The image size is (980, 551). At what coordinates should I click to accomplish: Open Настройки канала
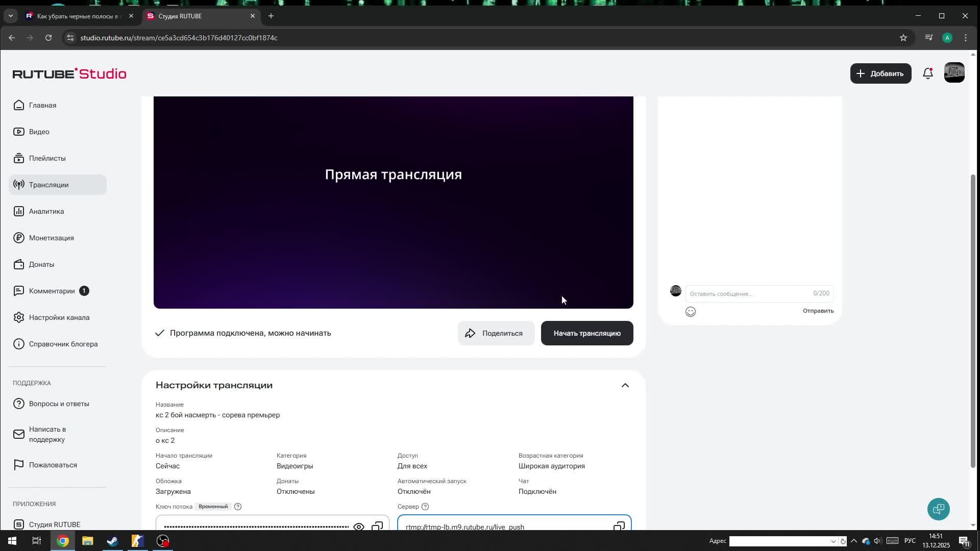(59, 317)
